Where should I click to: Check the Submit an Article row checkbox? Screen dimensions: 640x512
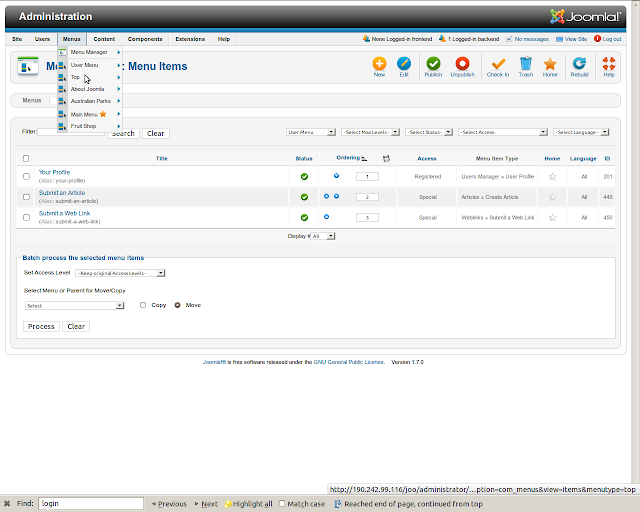coord(26,197)
